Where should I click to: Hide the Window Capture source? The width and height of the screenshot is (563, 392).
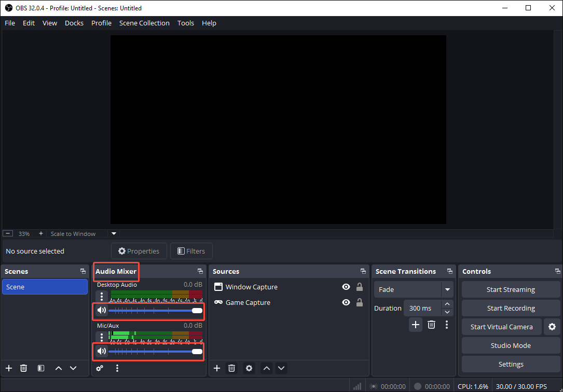346,287
